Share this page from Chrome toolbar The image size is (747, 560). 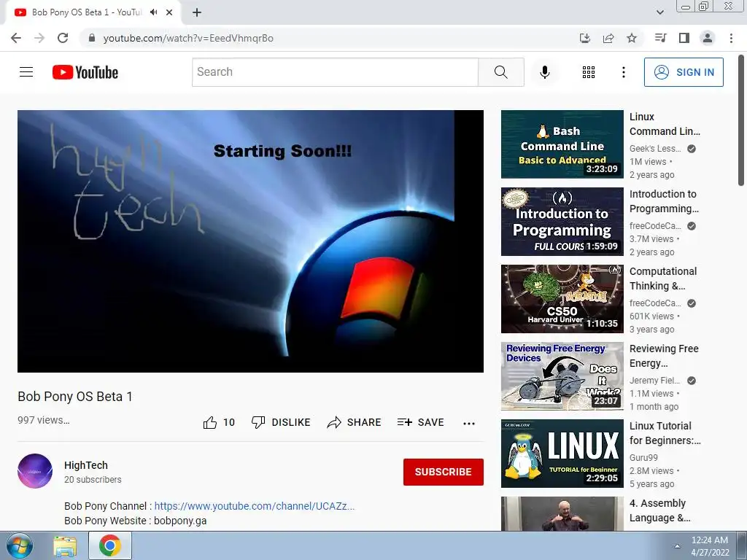[x=608, y=38]
